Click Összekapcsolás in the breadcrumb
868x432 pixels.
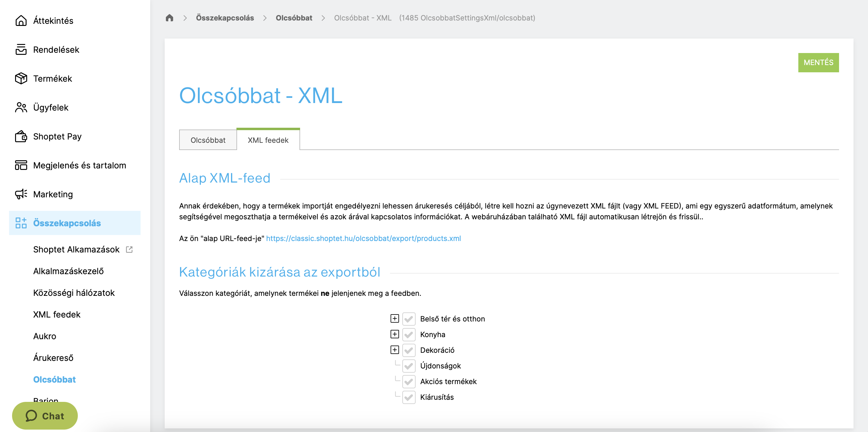[225, 18]
